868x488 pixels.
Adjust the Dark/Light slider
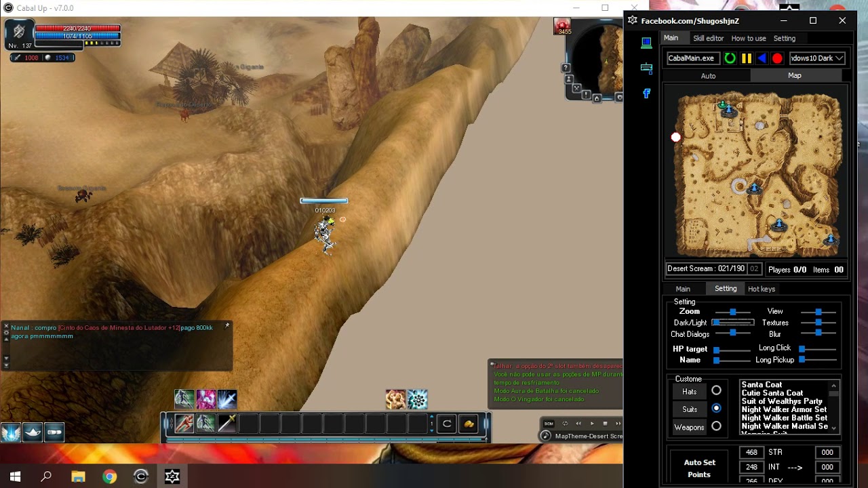click(x=732, y=323)
